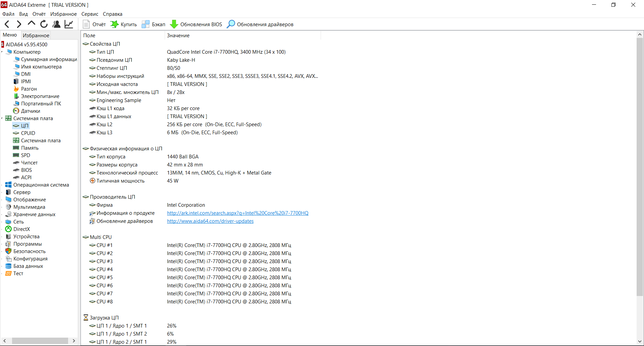
Task: Expand the Хранение данных tree node
Action: [2, 214]
